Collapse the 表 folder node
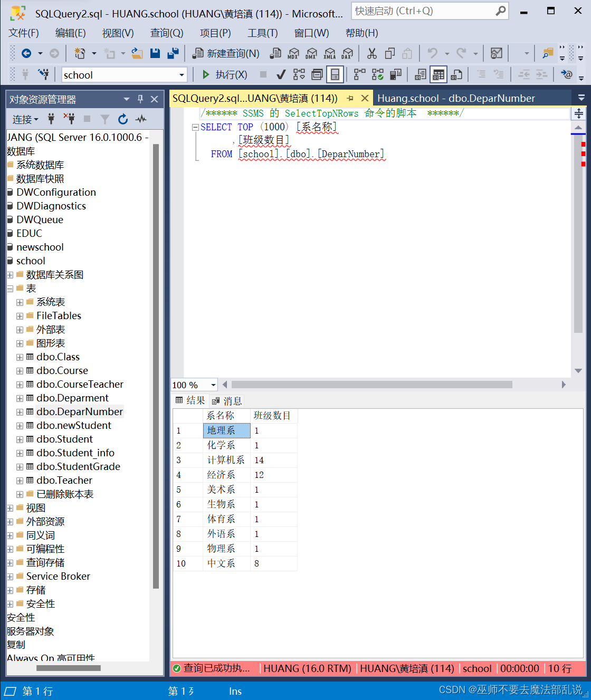This screenshot has width=591, height=700. (10, 289)
